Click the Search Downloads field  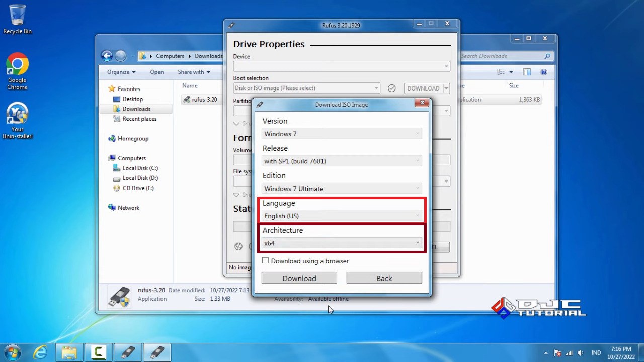503,56
